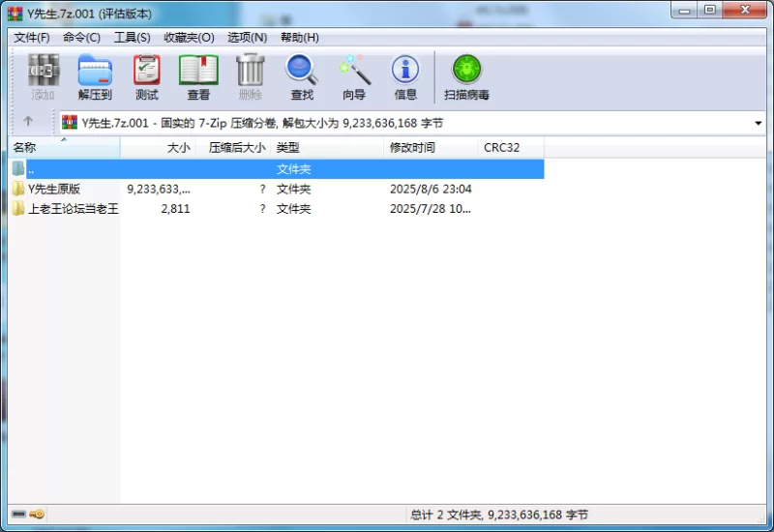
Task: Open the 帮助(H) menu
Action: pos(300,38)
